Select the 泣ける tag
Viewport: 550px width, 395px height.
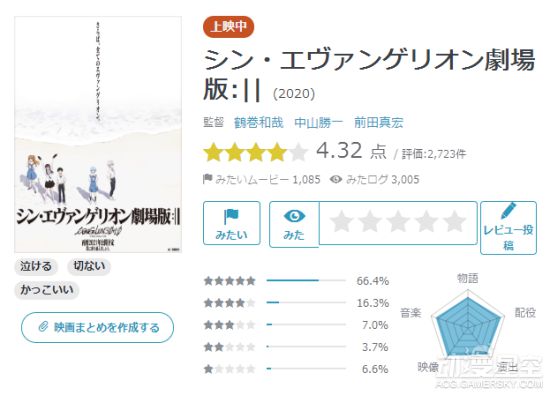pos(35,266)
